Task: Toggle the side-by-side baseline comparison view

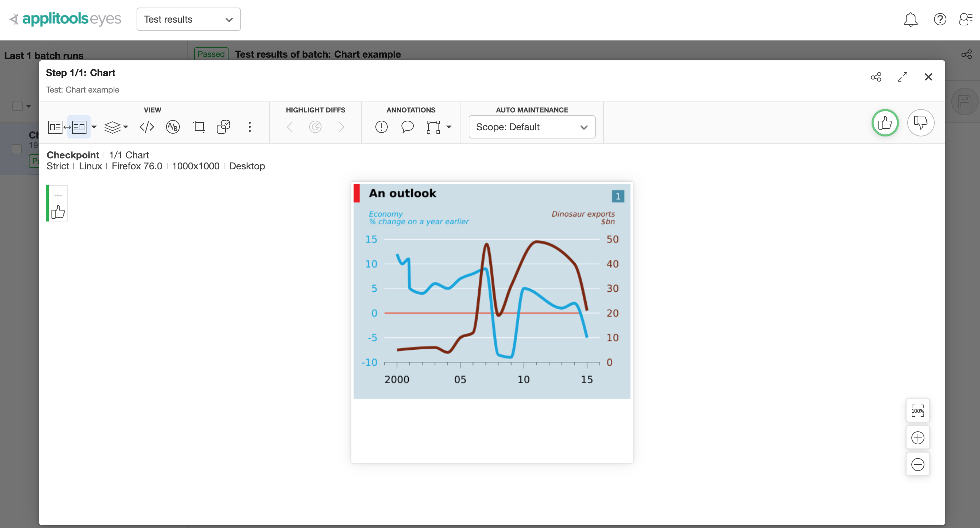Action: pyautogui.click(x=67, y=127)
